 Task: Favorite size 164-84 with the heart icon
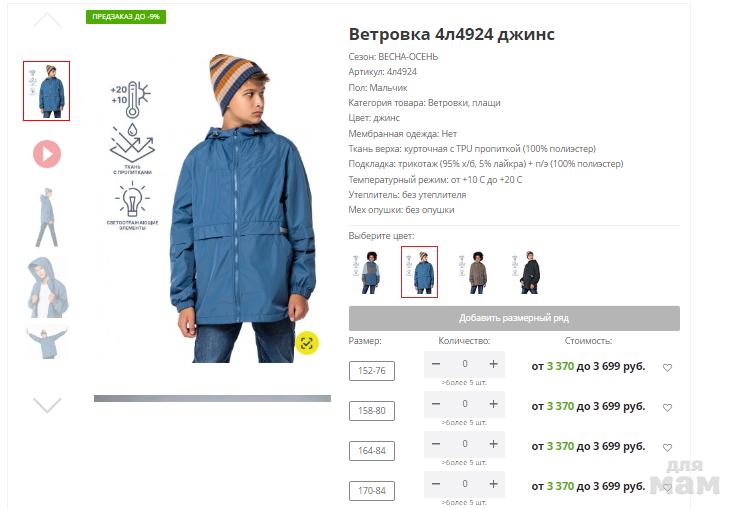tap(667, 447)
